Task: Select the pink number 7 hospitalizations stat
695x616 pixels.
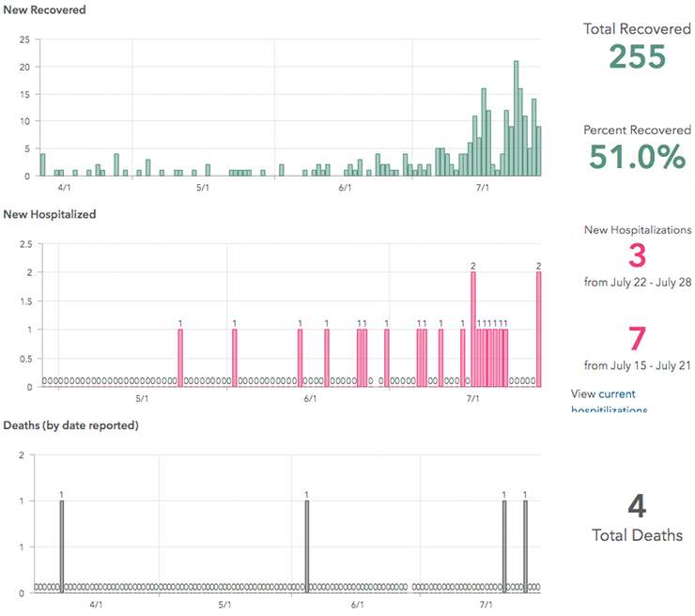Action: click(x=637, y=339)
